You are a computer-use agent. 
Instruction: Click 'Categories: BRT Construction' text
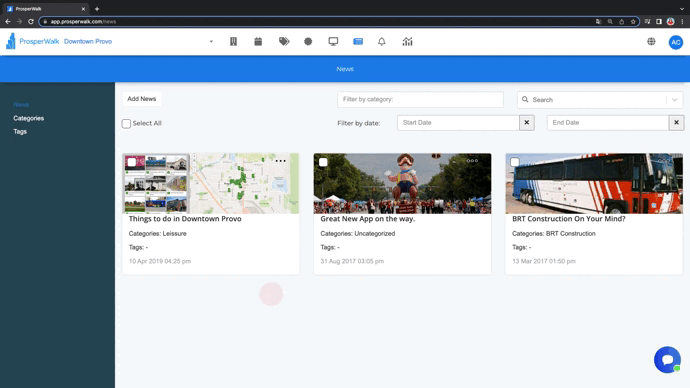(x=554, y=234)
